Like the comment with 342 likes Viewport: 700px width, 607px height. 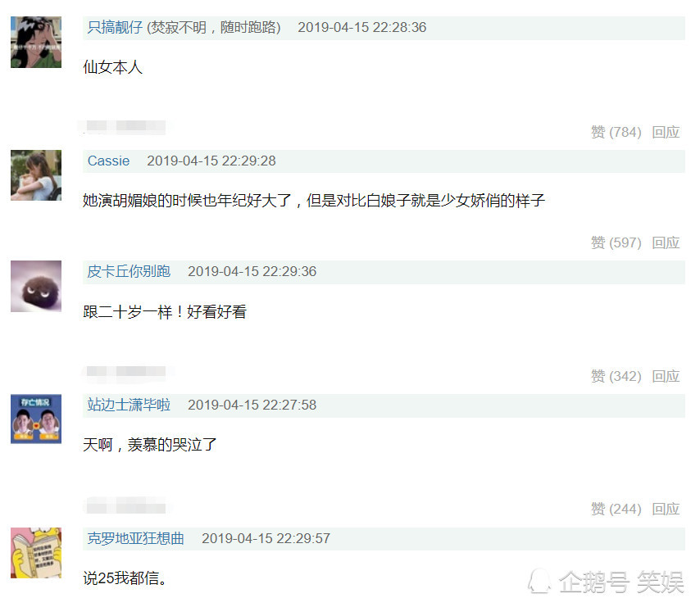[616, 376]
